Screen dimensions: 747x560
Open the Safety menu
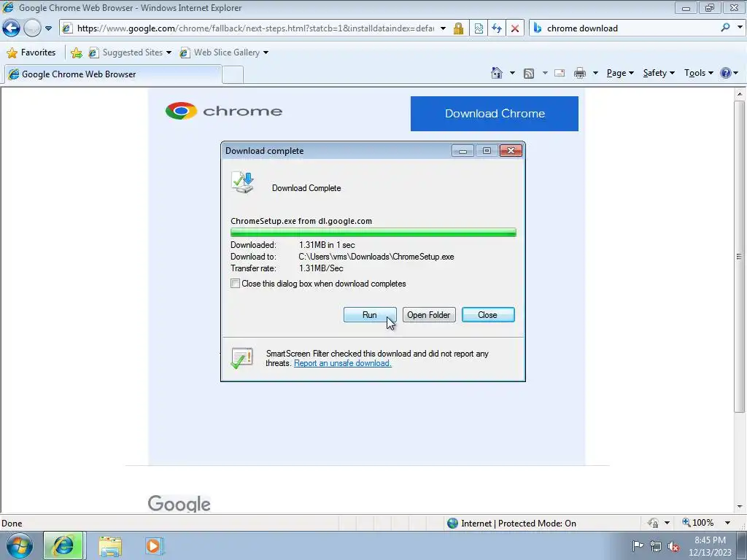tap(659, 73)
